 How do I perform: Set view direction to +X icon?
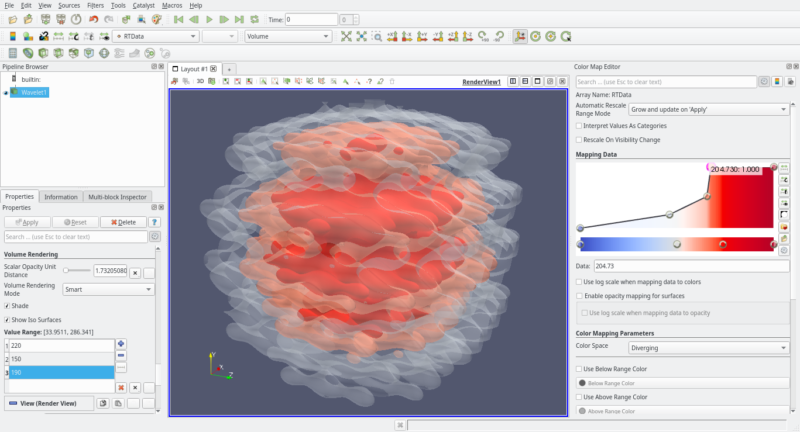tap(392, 36)
